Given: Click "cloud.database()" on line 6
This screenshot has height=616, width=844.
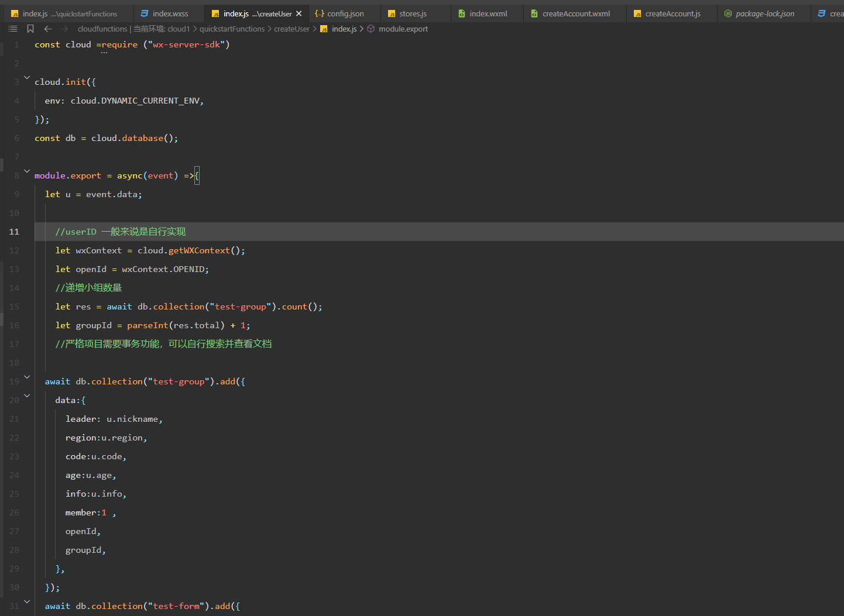Looking at the screenshot, I should [132, 138].
